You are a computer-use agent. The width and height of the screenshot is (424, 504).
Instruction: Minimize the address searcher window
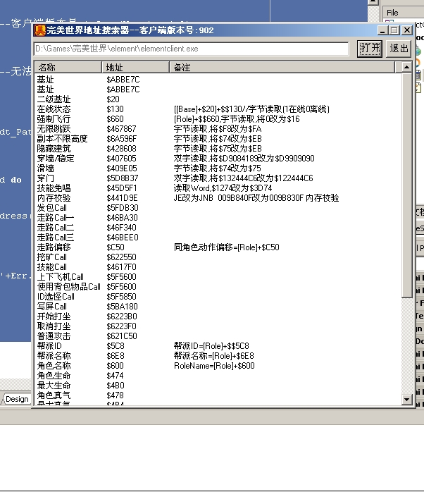pos(382,30)
